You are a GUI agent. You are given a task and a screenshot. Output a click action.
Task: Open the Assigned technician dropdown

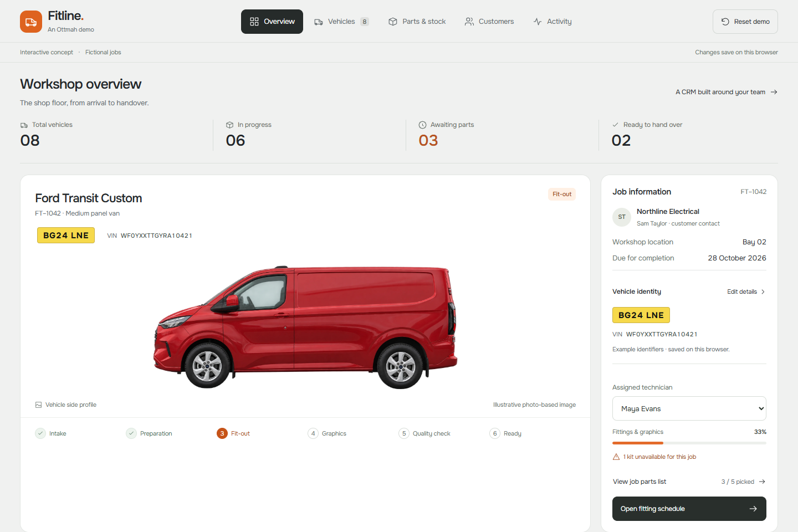pyautogui.click(x=689, y=408)
